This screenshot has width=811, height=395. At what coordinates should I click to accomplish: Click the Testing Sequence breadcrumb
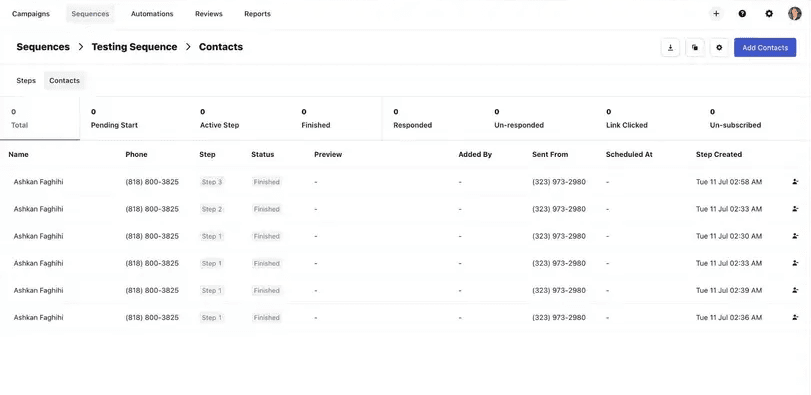pyautogui.click(x=134, y=47)
